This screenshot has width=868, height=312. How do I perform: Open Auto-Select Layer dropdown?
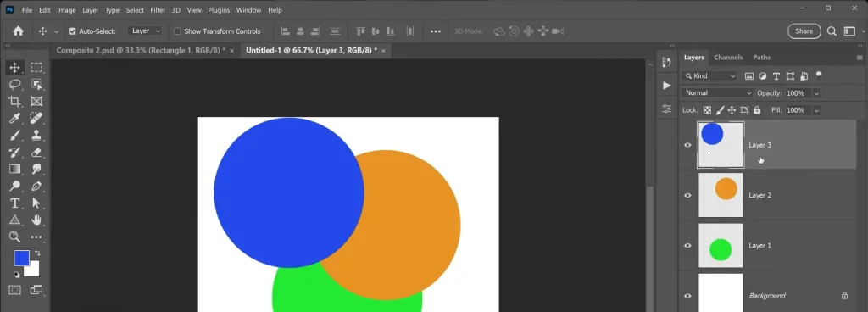(x=146, y=31)
